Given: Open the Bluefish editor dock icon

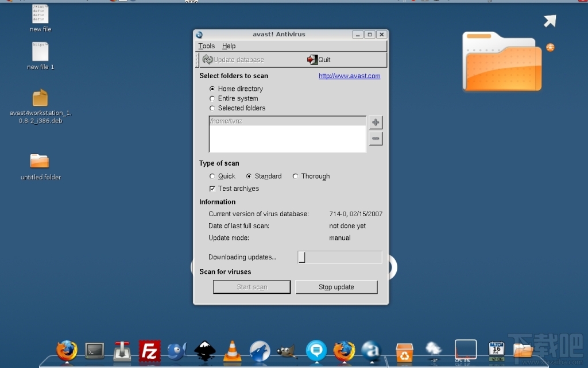Looking at the screenshot, I should 177,351.
